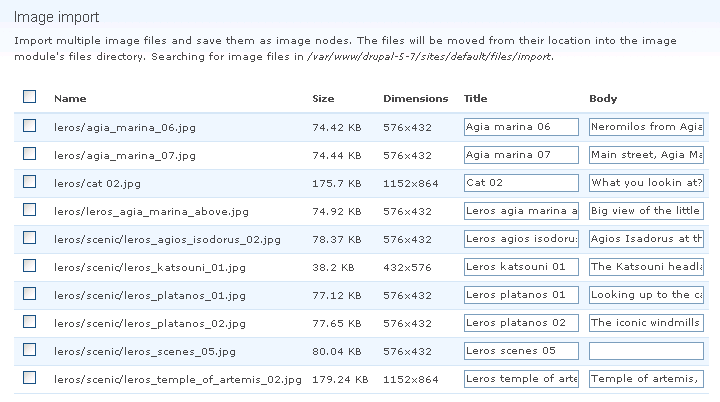Image resolution: width=720 pixels, height=402 pixels.
Task: Edit the Cat 02 title field
Action: (521, 183)
